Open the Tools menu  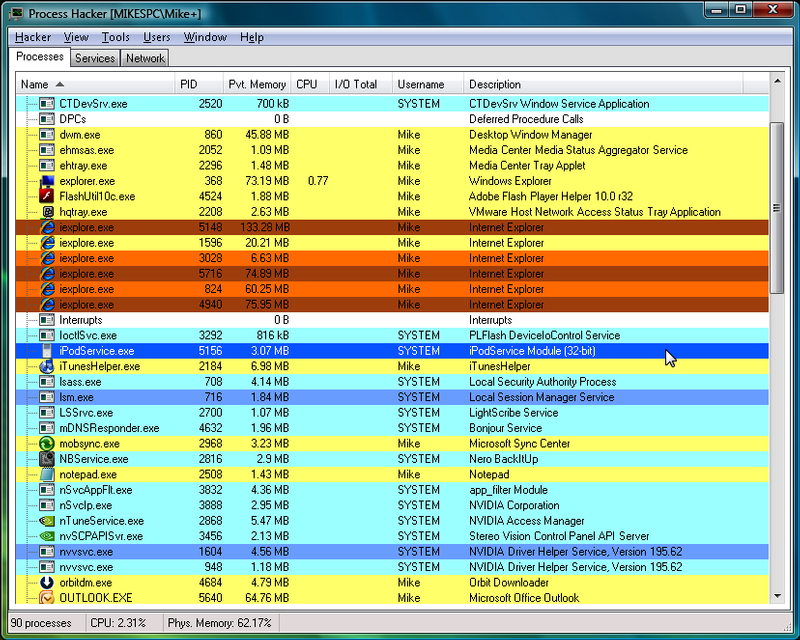click(115, 37)
